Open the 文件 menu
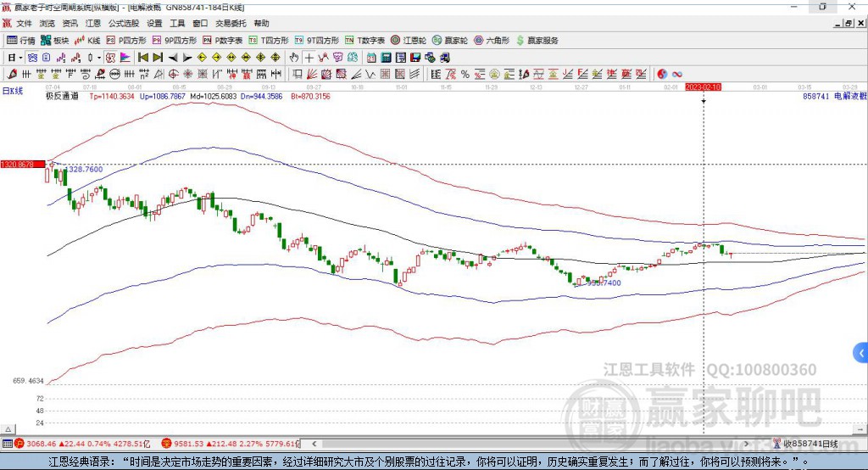Viewport: 868px width, 470px height. click(x=25, y=23)
